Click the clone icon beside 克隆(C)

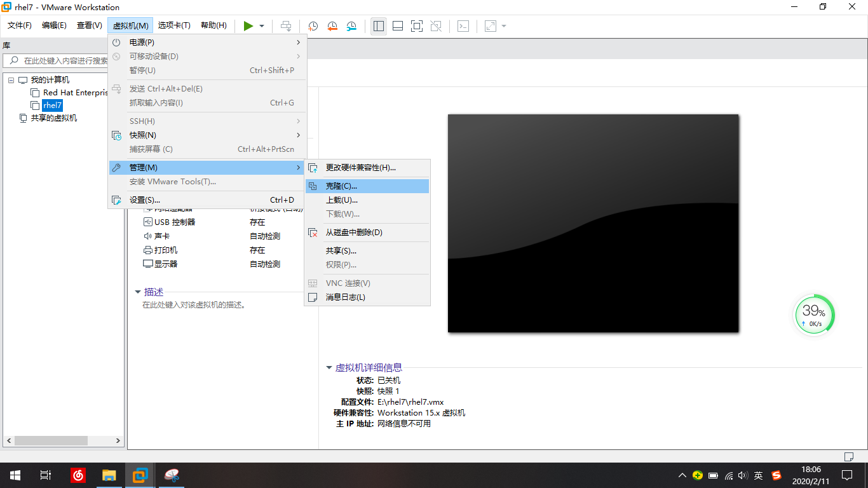[313, 186]
